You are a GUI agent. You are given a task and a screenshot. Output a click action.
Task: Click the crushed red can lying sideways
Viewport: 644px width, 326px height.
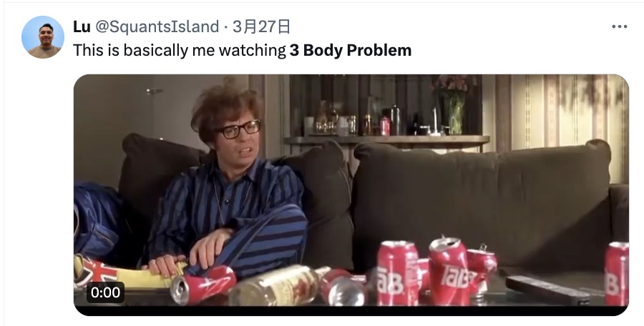click(x=203, y=285)
